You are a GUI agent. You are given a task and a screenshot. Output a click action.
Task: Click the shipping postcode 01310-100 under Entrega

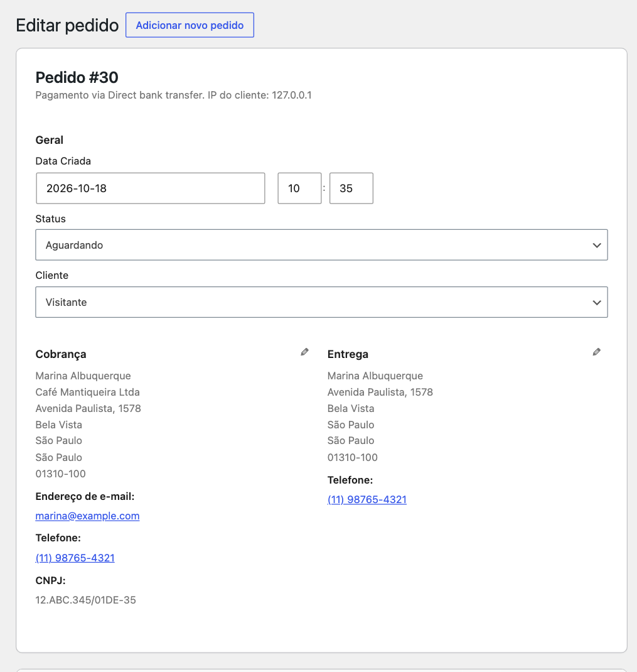[353, 458]
